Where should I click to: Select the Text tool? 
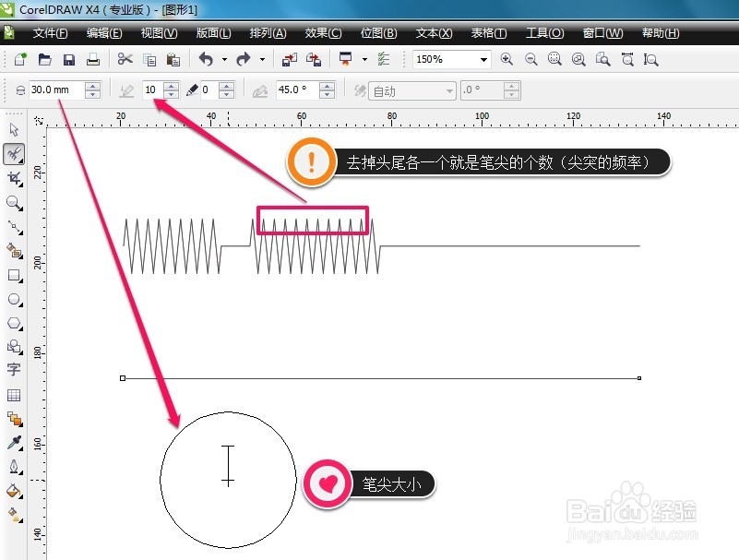click(14, 370)
